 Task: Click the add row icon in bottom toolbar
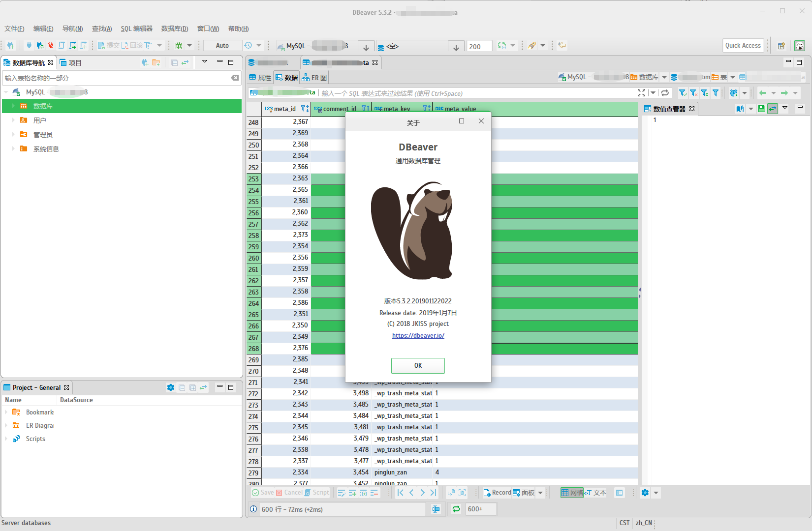pyautogui.click(x=352, y=493)
